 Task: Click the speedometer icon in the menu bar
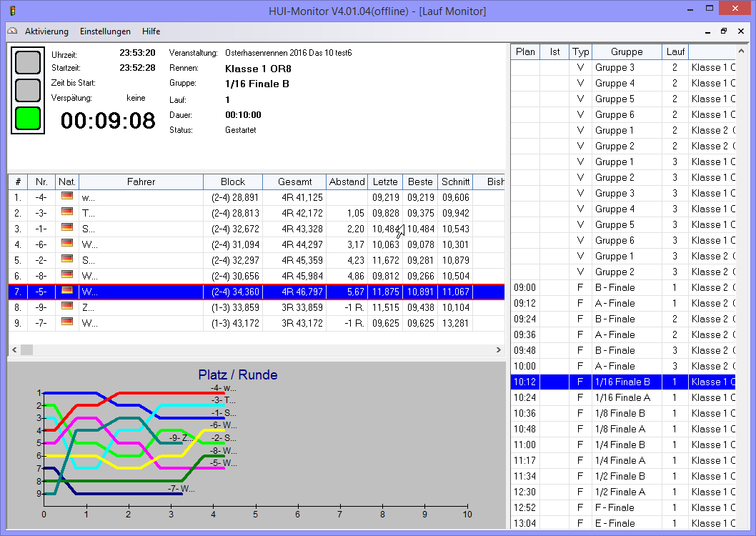[x=13, y=31]
